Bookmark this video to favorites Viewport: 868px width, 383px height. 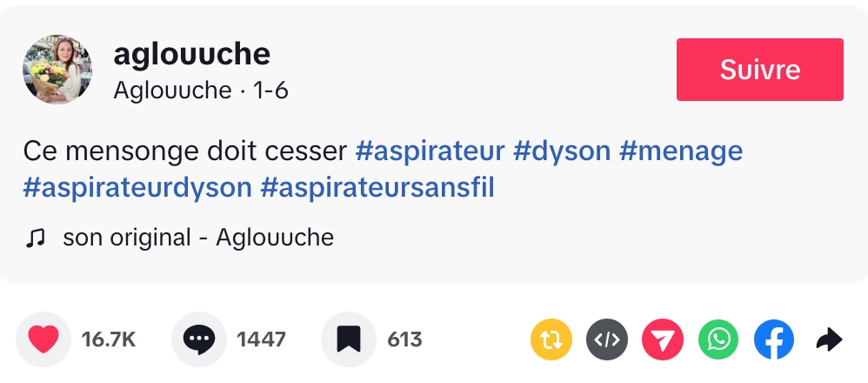pos(349,339)
